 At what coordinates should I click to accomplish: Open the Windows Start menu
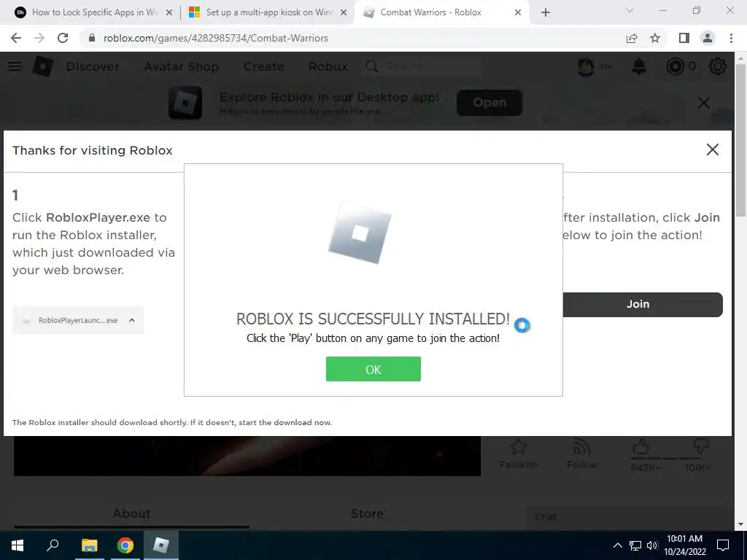click(18, 545)
